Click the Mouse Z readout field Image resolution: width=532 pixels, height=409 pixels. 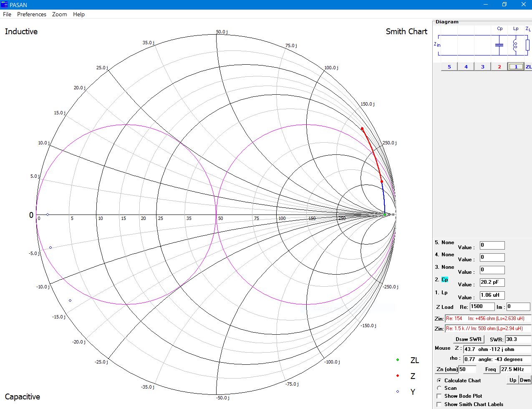click(497, 349)
